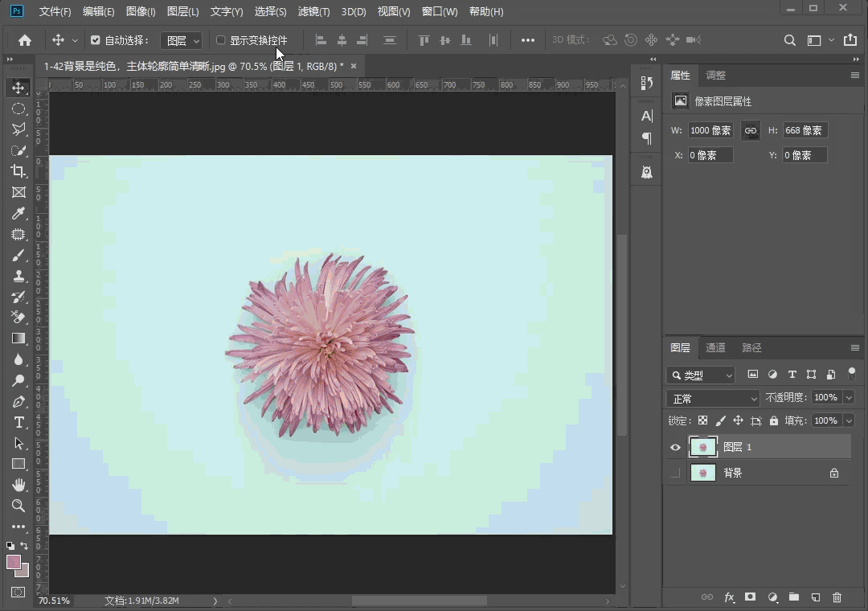Open the 正常 blend mode dropdown

[712, 398]
